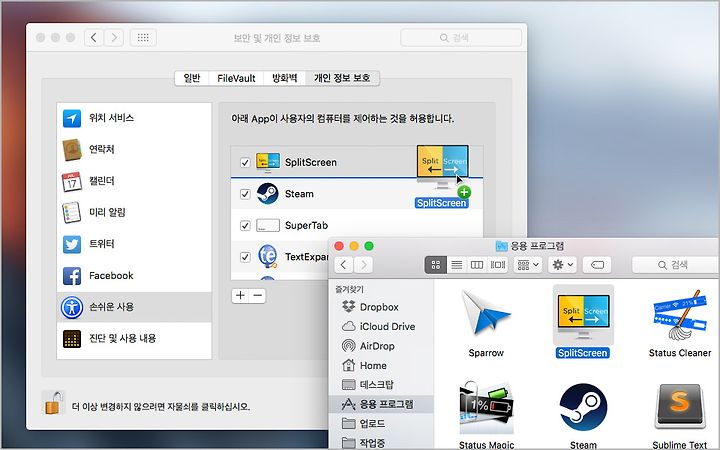Open Home in Finder sidebar
720x450 pixels.
[380, 366]
